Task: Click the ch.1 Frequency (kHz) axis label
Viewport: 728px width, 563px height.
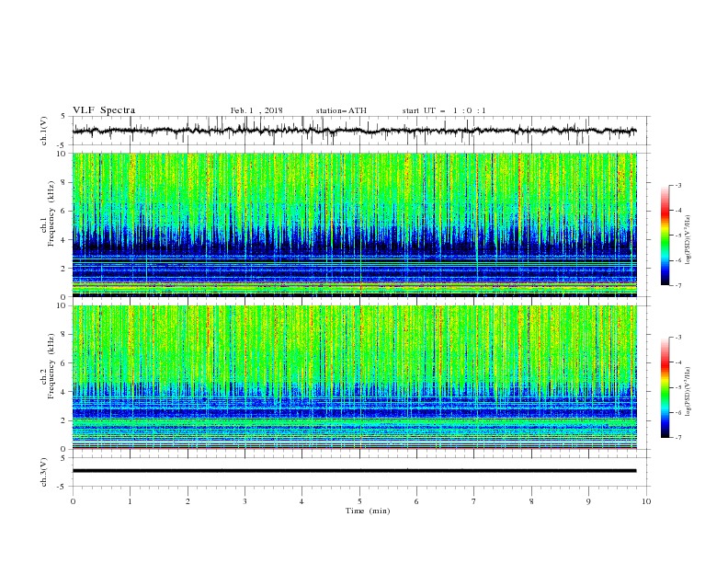Action: click(x=48, y=213)
